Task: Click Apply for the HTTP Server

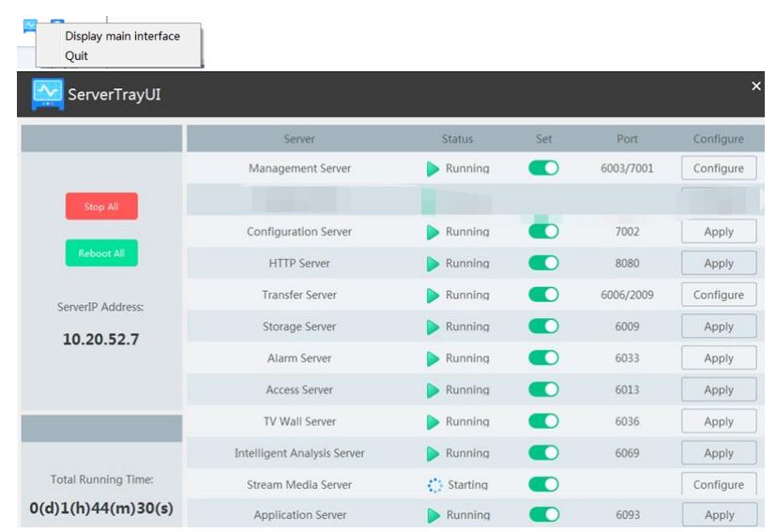Action: click(x=718, y=264)
